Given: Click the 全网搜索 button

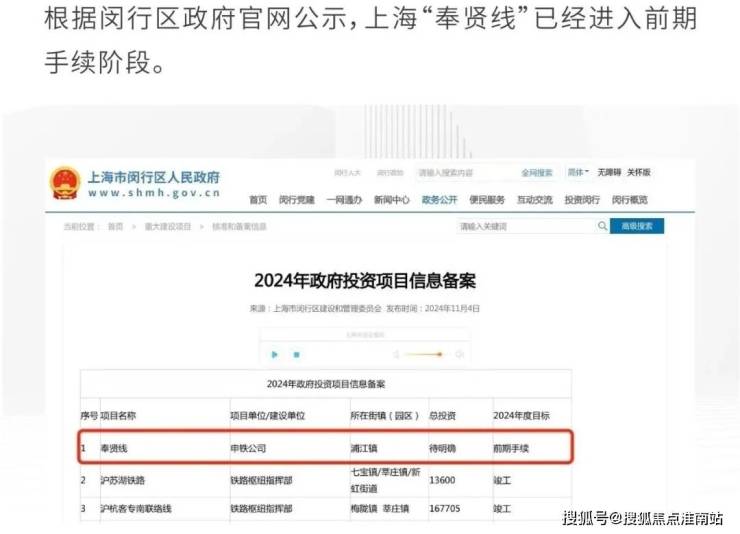Looking at the screenshot, I should click(x=535, y=173).
